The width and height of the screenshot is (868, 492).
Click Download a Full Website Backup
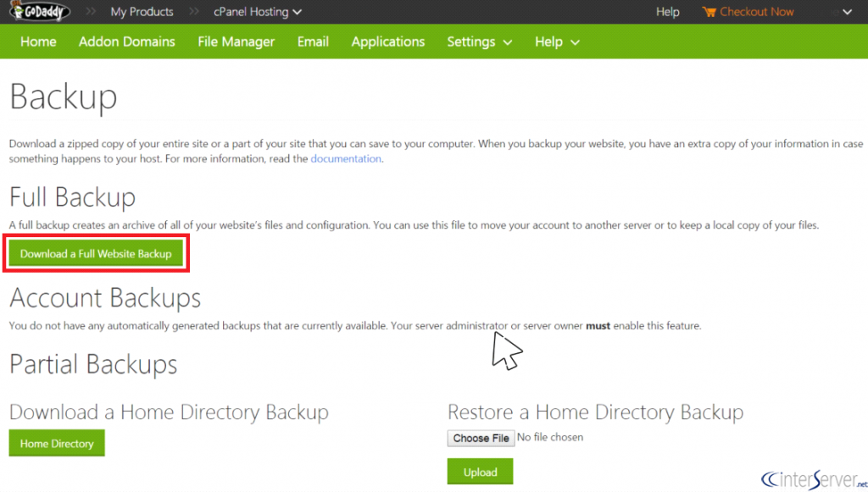tap(96, 253)
